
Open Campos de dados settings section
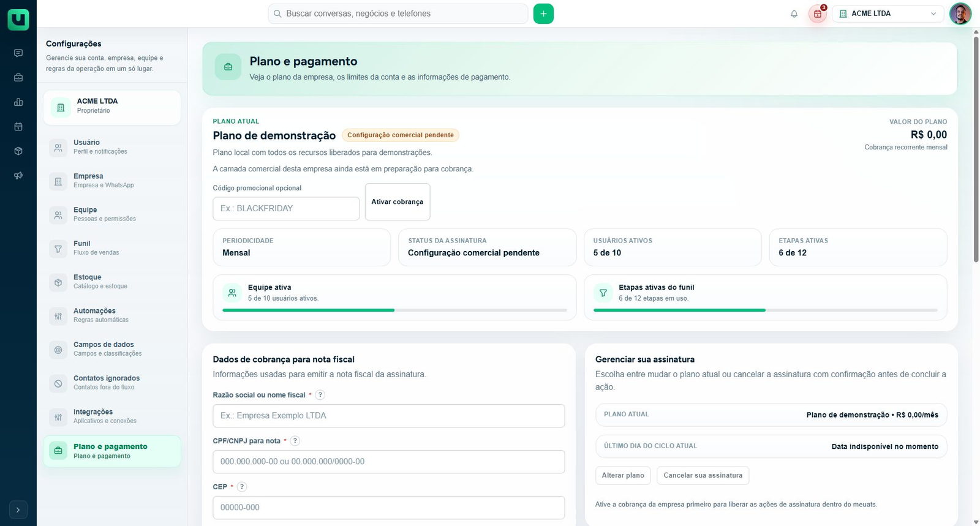click(112, 349)
